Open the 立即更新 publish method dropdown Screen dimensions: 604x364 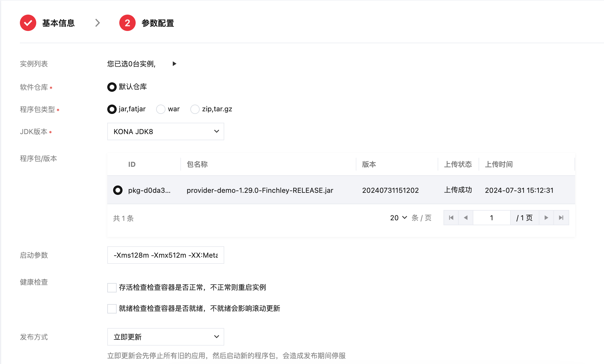[165, 337]
